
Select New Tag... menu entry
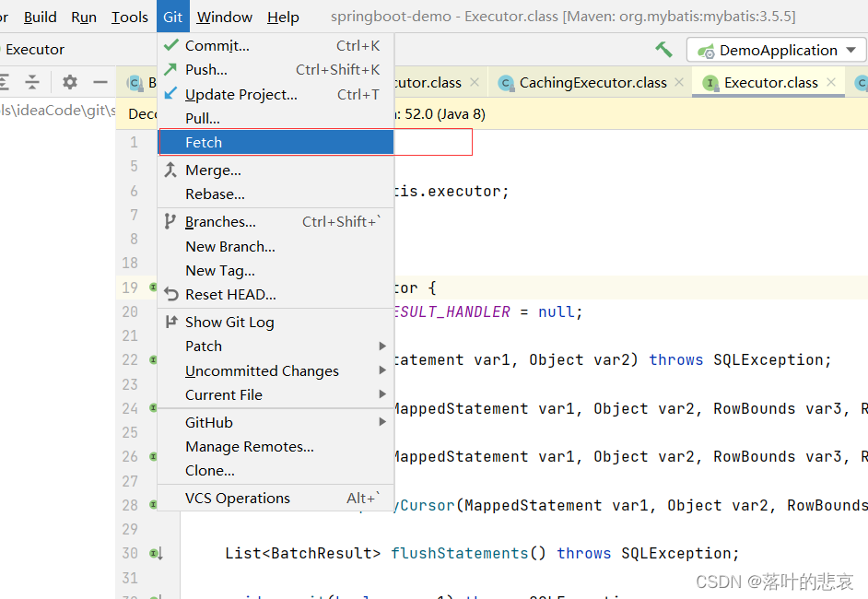coord(276,271)
